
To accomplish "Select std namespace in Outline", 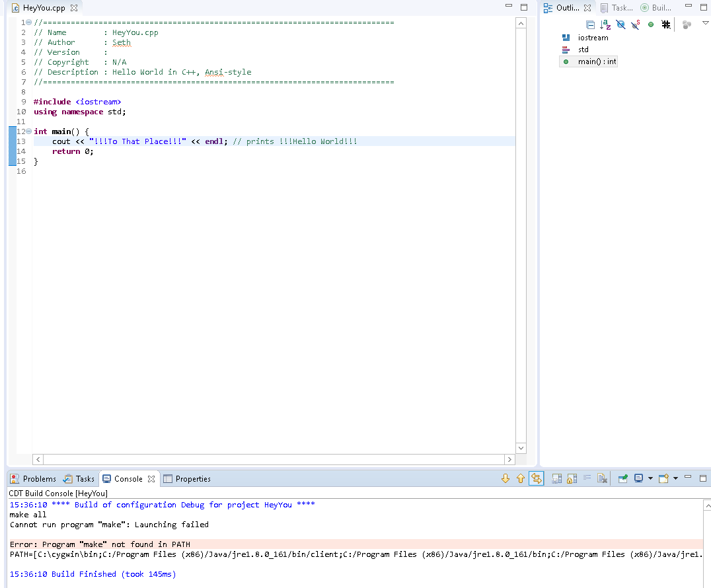I will pyautogui.click(x=583, y=50).
